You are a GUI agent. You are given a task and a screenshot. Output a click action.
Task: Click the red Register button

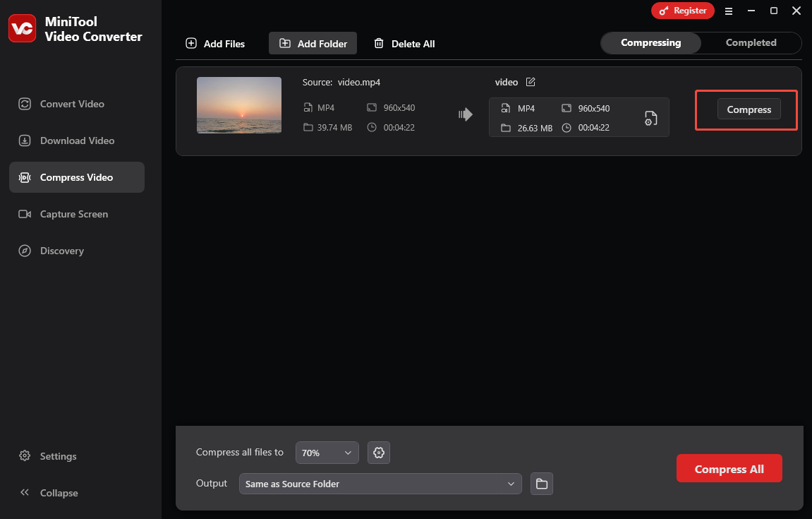[682, 11]
